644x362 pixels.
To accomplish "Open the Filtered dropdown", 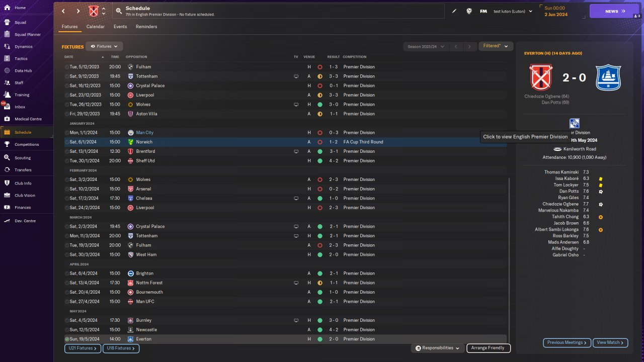I will tap(496, 46).
